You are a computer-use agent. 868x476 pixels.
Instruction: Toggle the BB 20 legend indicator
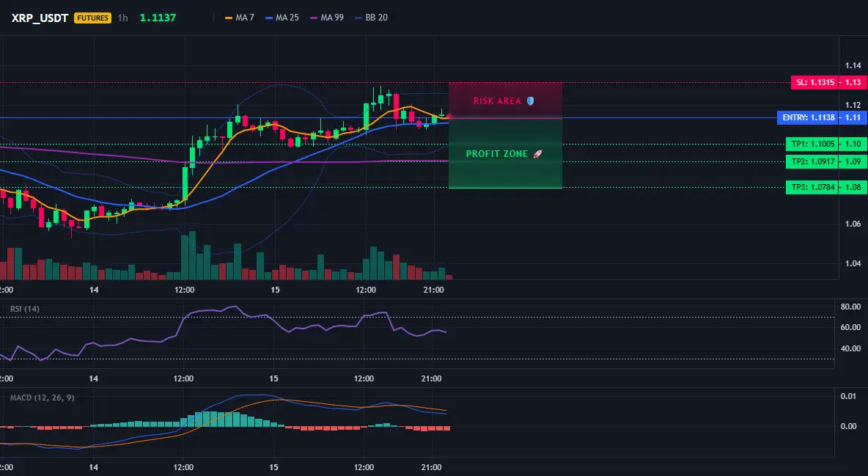(x=372, y=18)
